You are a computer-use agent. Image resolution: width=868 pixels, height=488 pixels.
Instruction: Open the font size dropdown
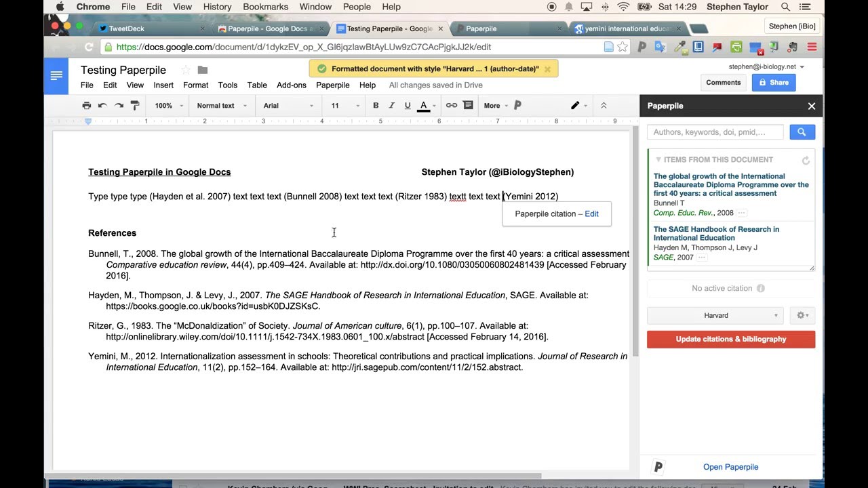[x=345, y=106]
